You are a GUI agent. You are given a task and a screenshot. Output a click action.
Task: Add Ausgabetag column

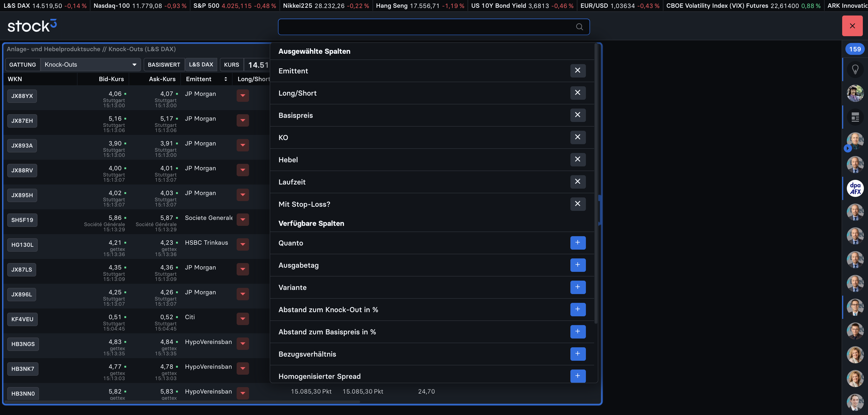point(578,265)
